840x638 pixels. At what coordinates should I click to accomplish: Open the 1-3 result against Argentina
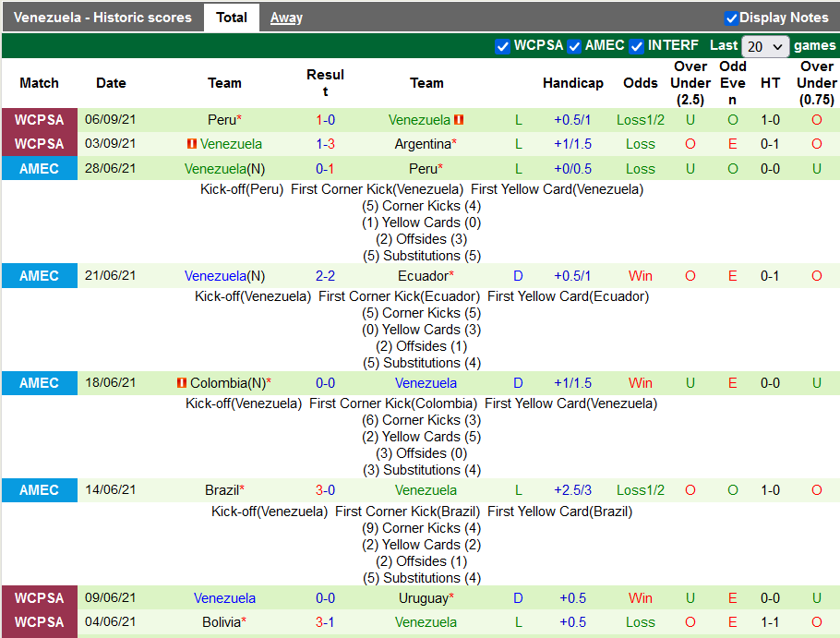pos(325,144)
